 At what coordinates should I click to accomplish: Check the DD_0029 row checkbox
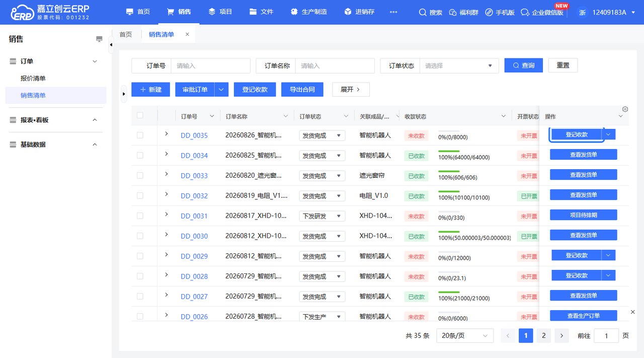coord(140,256)
